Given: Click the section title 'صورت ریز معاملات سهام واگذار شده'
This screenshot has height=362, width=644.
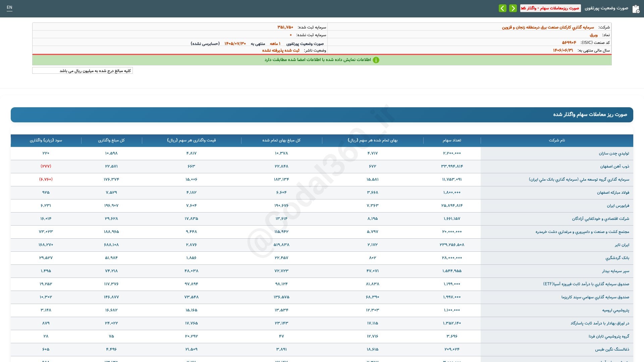Looking at the screenshot, I should [x=590, y=115].
